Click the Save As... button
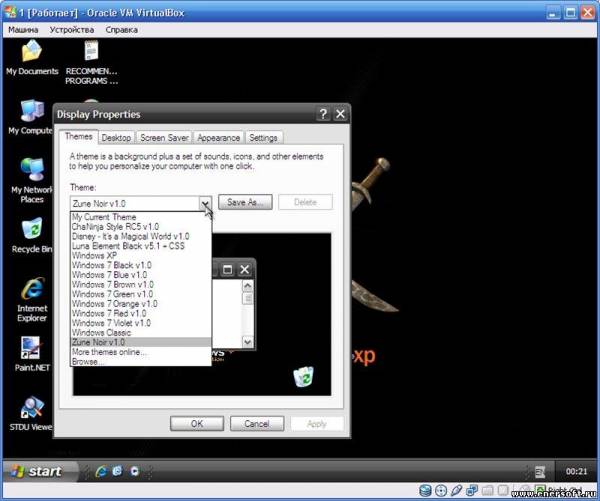Image resolution: width=600 pixels, height=501 pixels. [245, 202]
